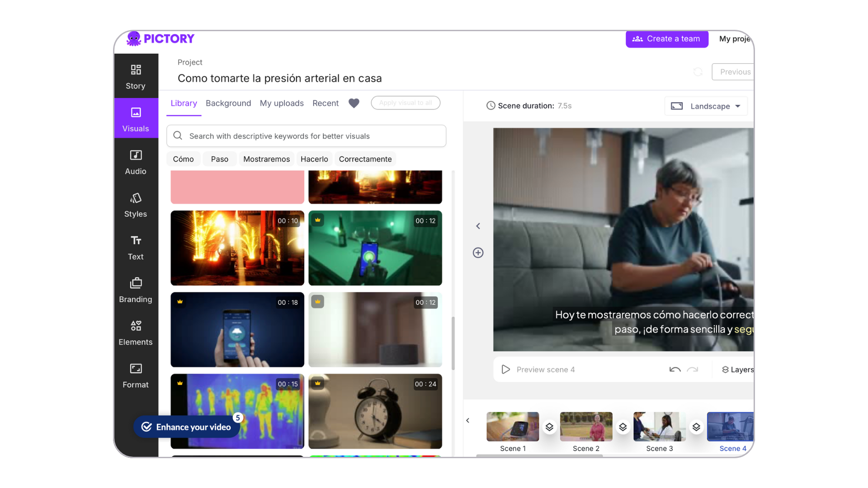
Task: Click the project title text
Action: click(x=280, y=78)
